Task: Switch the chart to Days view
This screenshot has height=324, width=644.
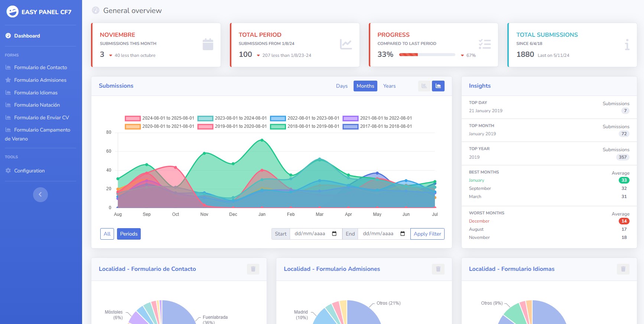Action: (x=342, y=86)
